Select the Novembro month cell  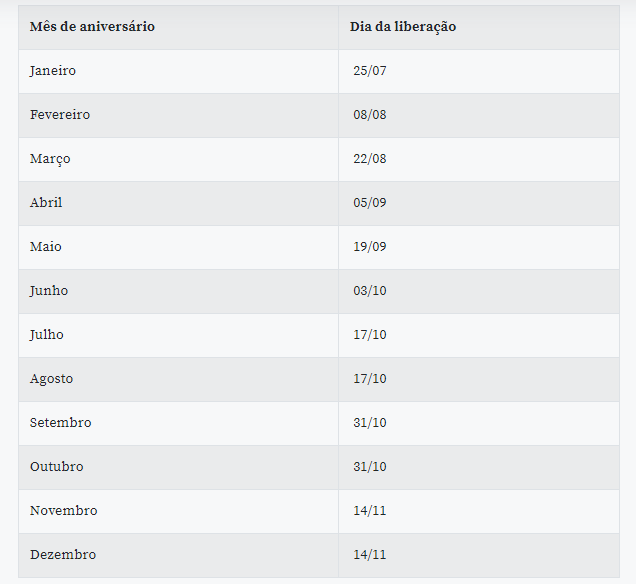[x=64, y=511]
